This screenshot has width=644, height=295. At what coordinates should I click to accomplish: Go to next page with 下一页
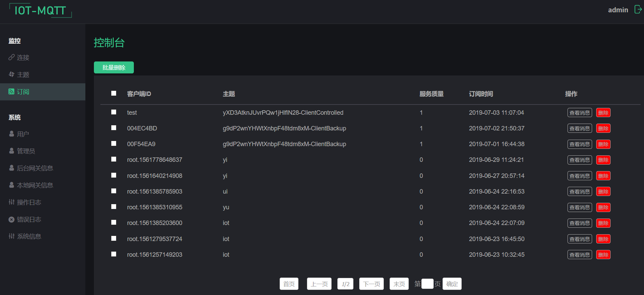click(371, 284)
